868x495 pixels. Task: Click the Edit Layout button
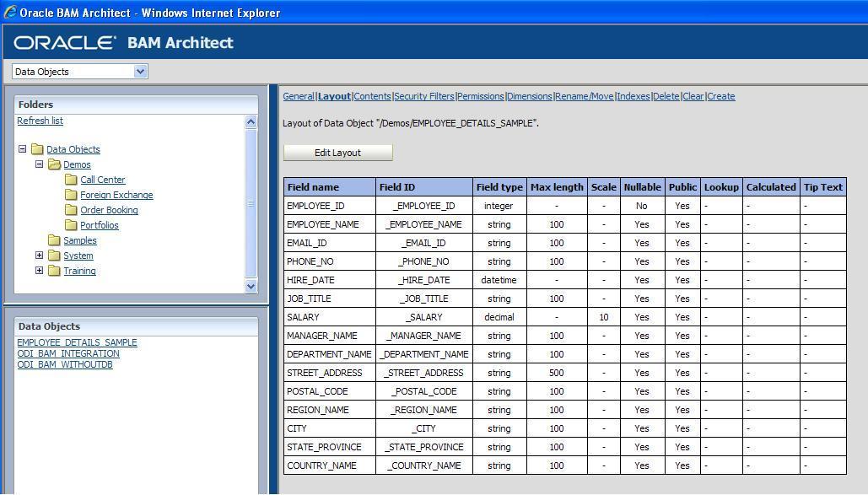pos(337,153)
